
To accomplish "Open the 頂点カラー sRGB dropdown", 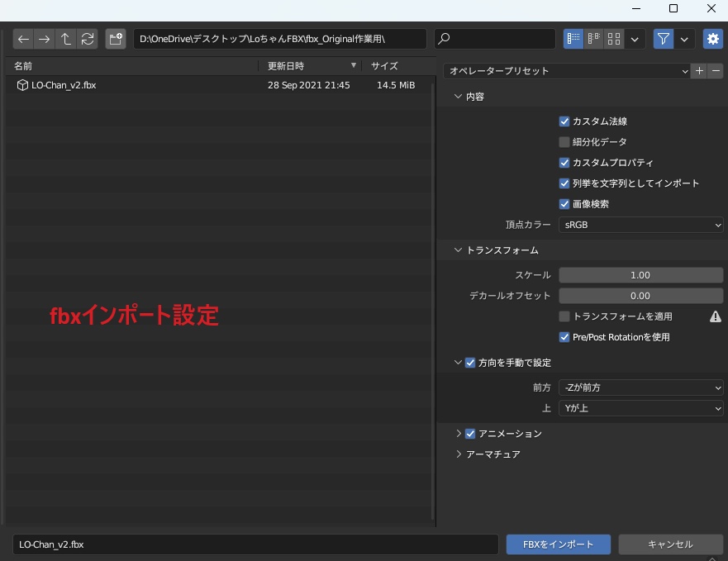I will point(640,224).
